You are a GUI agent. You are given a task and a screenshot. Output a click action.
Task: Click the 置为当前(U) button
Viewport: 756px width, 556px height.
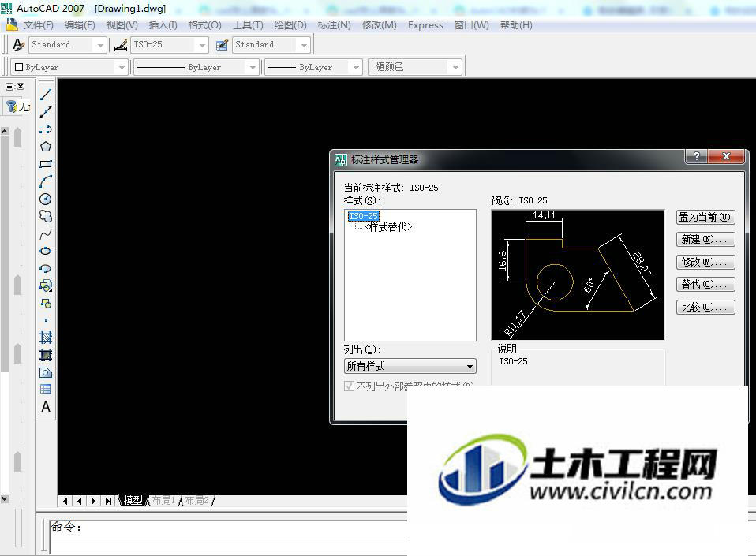[x=705, y=218]
